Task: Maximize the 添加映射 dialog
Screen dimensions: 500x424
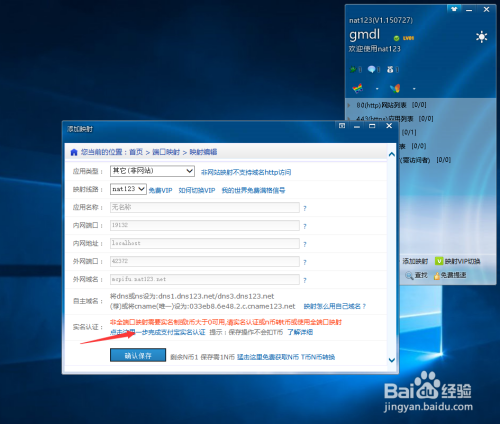Action: coord(372,126)
